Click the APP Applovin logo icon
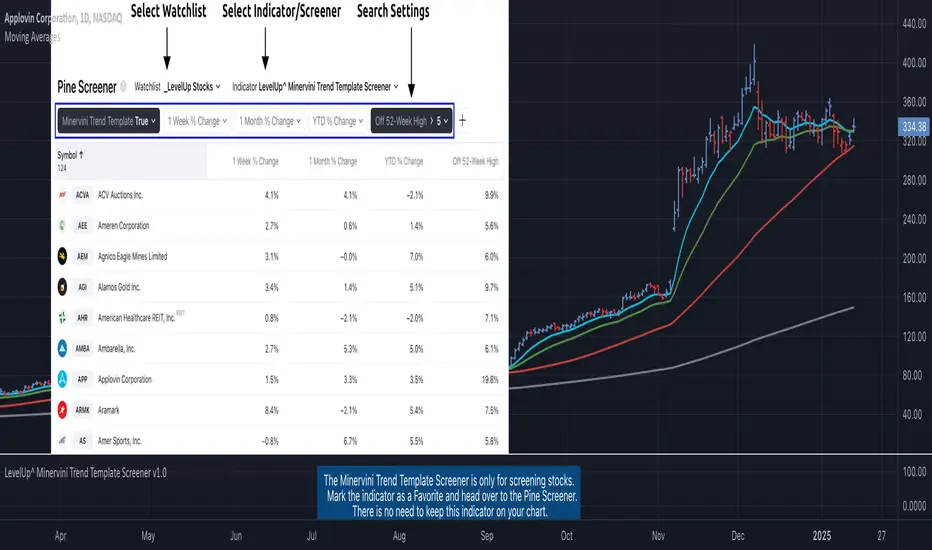 tap(62, 379)
